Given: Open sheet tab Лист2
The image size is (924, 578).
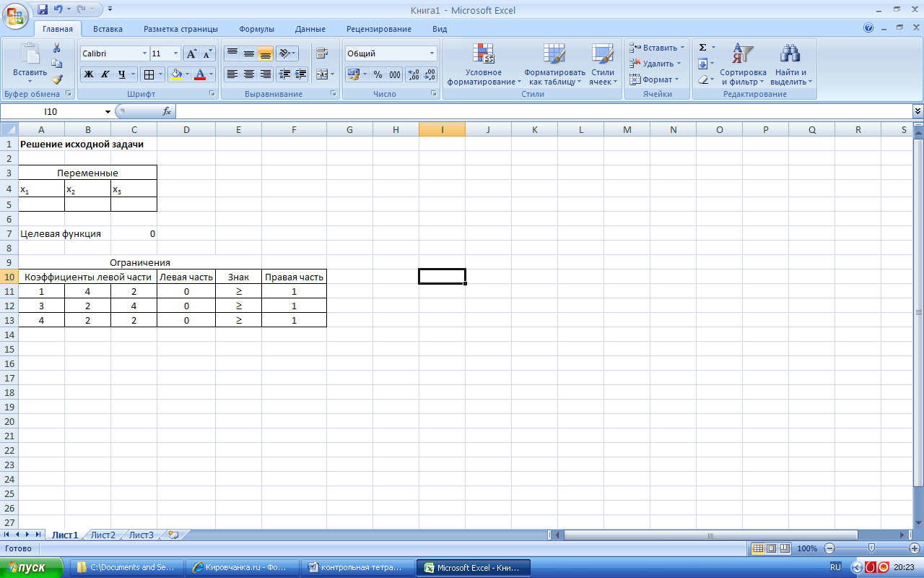Looking at the screenshot, I should coord(103,535).
